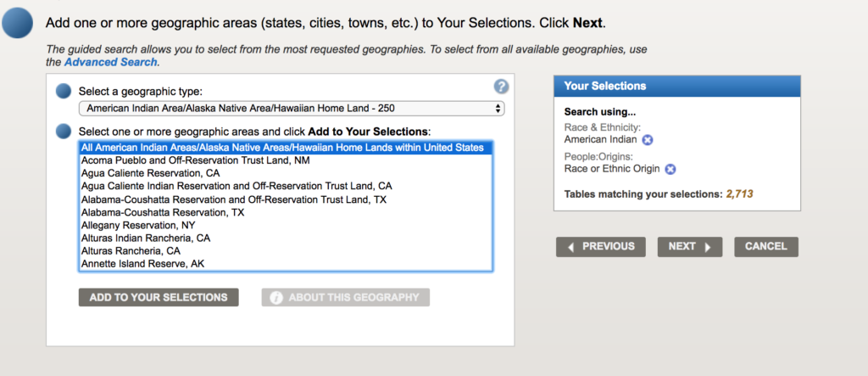The width and height of the screenshot is (868, 376).
Task: Click the left arrow on Previous button
Action: 571,247
